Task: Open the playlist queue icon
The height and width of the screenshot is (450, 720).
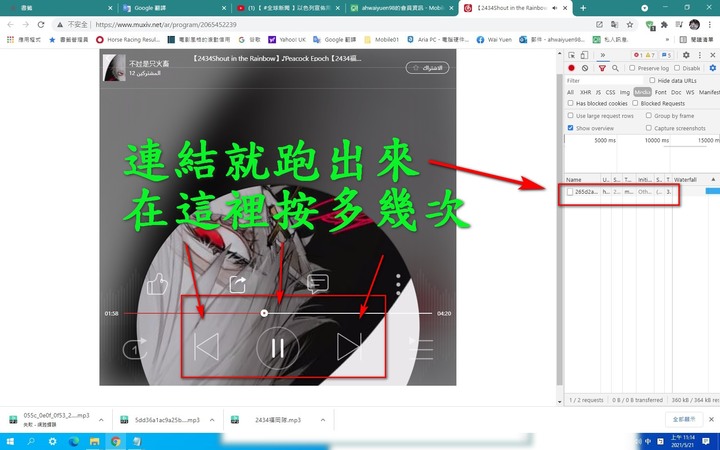Action: pyautogui.click(x=421, y=349)
